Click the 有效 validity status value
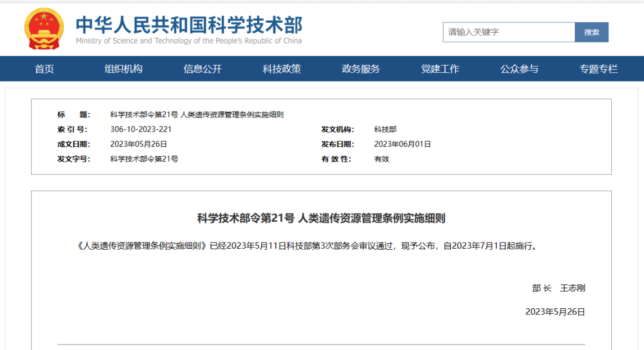Image resolution: width=644 pixels, height=350 pixels. (x=382, y=159)
